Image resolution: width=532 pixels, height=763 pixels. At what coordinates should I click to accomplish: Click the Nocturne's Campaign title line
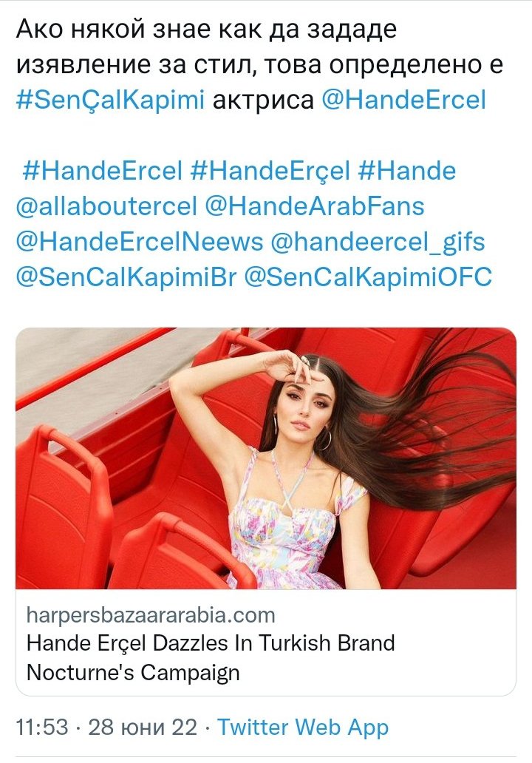[133, 673]
